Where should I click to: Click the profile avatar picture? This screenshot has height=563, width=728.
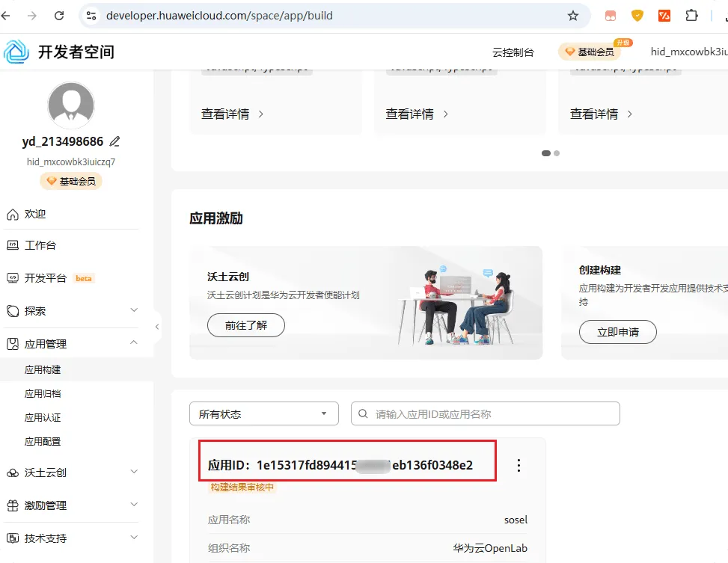pos(71,105)
